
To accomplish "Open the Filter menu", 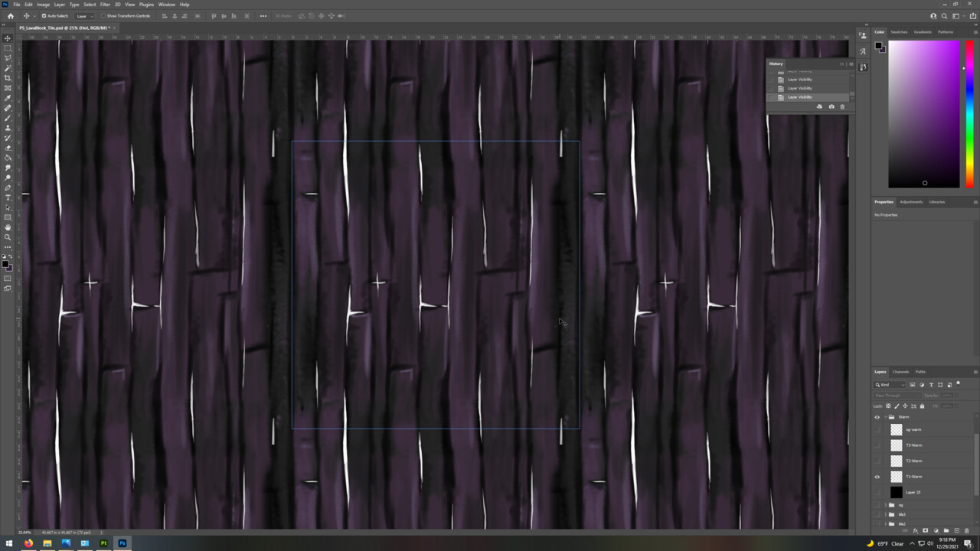I will (x=105, y=5).
